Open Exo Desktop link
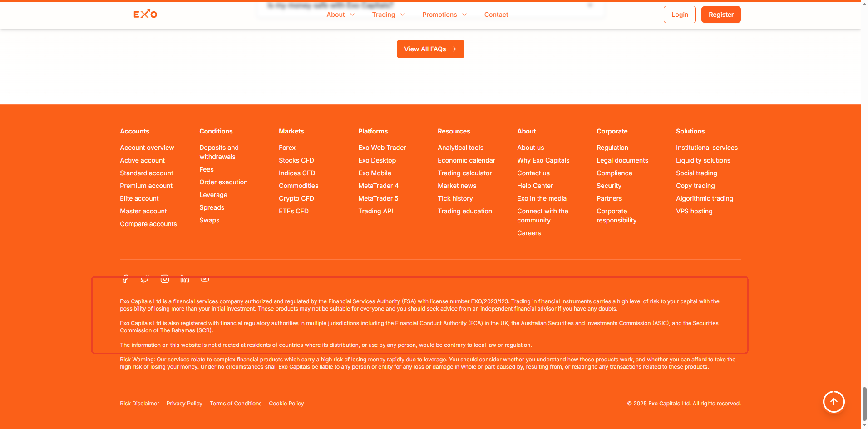The width and height of the screenshot is (868, 429). (x=377, y=160)
